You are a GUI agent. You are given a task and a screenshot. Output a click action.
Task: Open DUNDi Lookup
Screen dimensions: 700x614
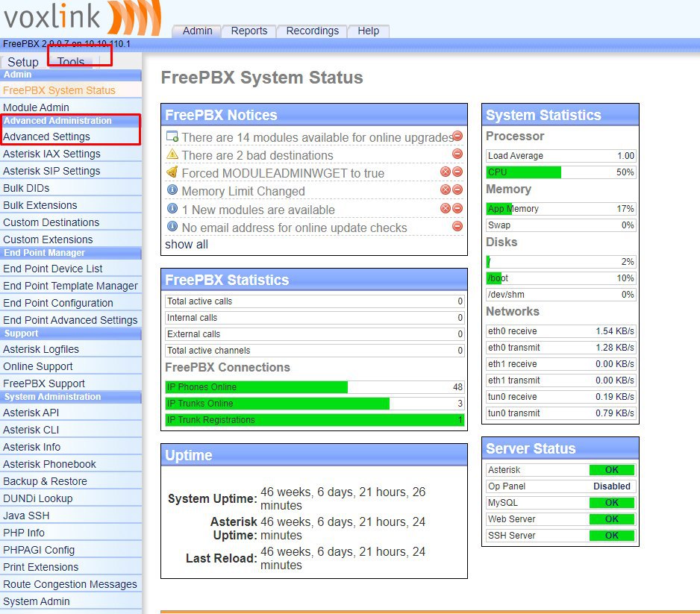71,498
